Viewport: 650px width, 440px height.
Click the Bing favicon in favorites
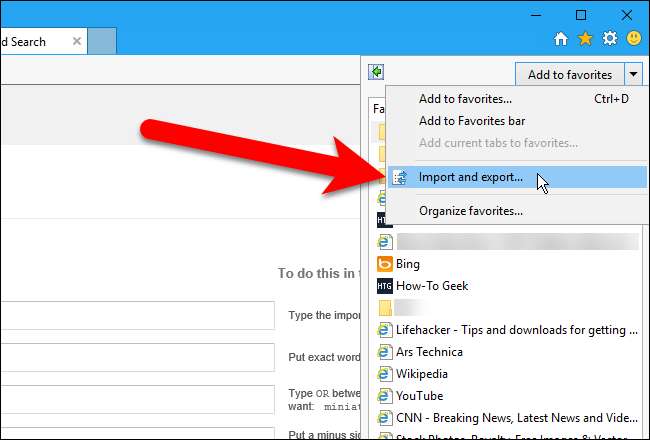pos(384,264)
